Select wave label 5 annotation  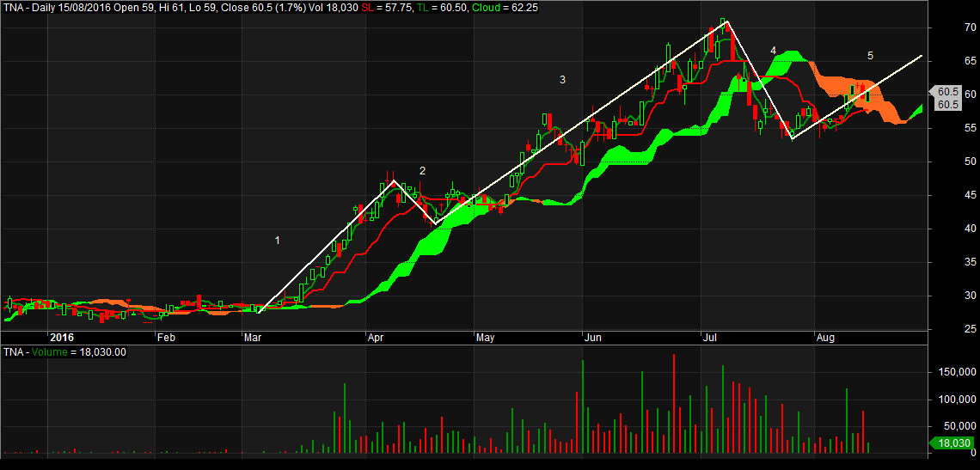pos(870,56)
